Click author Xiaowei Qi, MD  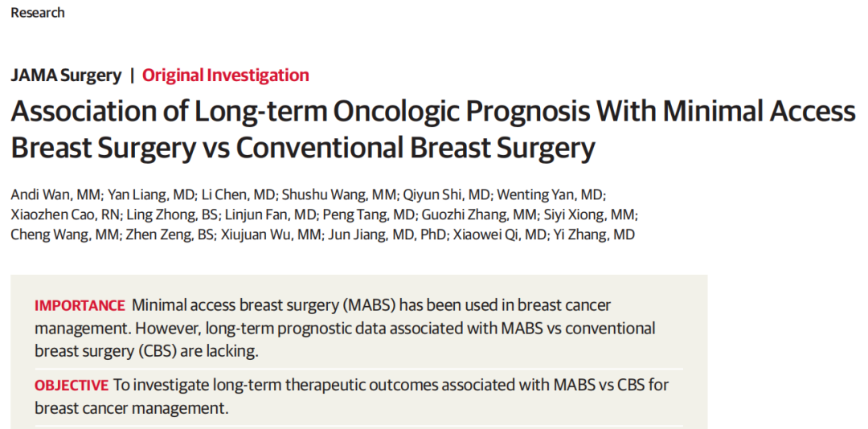pos(499,235)
